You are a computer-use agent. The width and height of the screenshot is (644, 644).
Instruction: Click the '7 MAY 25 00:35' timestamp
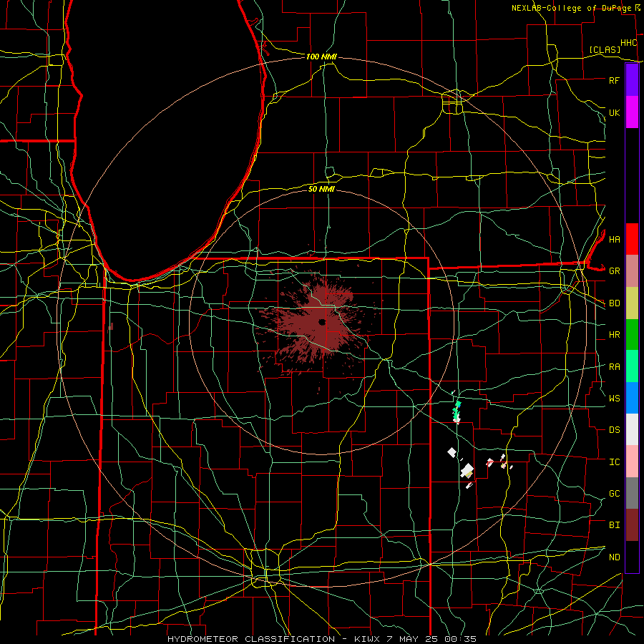[x=431, y=639]
